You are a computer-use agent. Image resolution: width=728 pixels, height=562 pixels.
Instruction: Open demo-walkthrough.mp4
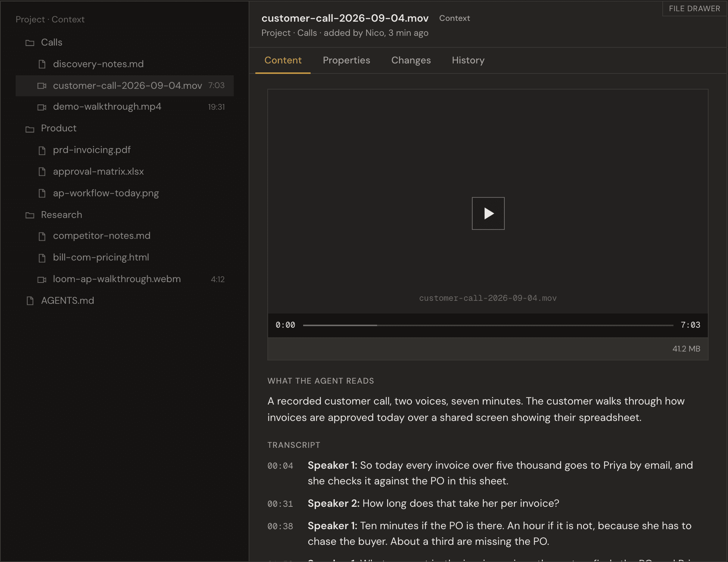click(125, 107)
